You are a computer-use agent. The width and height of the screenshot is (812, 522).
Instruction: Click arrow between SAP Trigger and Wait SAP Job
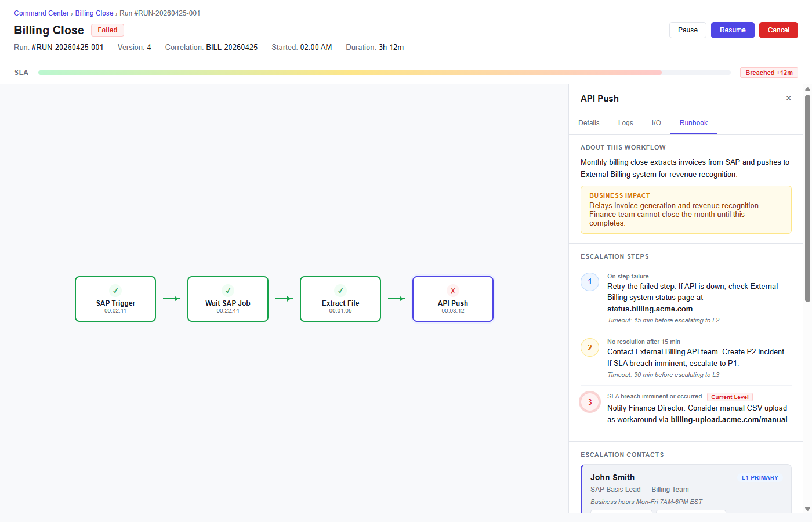point(172,299)
